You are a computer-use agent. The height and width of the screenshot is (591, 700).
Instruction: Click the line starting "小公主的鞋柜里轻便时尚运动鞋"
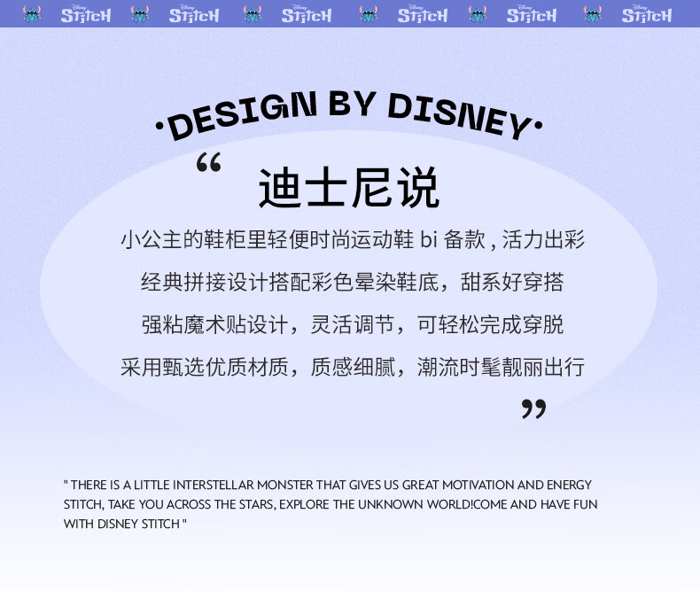353,240
